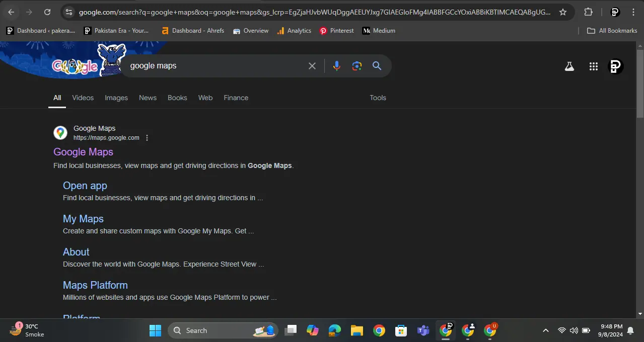Open the weather widget showing 30°C Smoke
The height and width of the screenshot is (342, 644).
(28, 330)
